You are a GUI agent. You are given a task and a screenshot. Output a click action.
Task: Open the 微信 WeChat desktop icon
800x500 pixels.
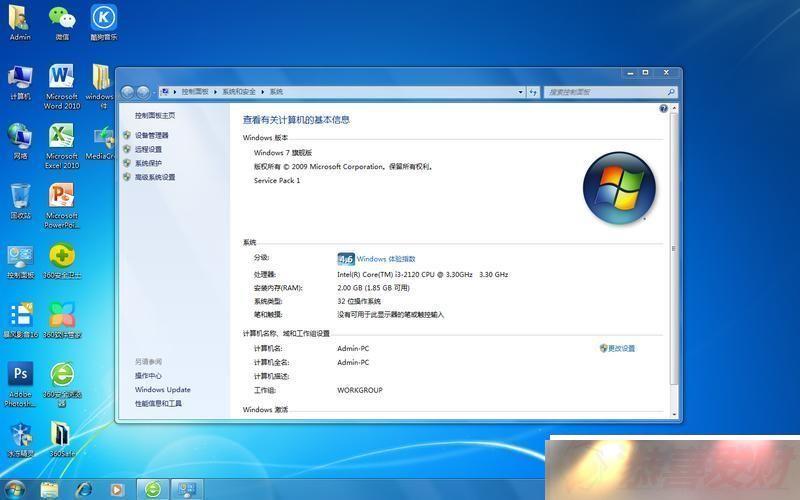point(62,22)
